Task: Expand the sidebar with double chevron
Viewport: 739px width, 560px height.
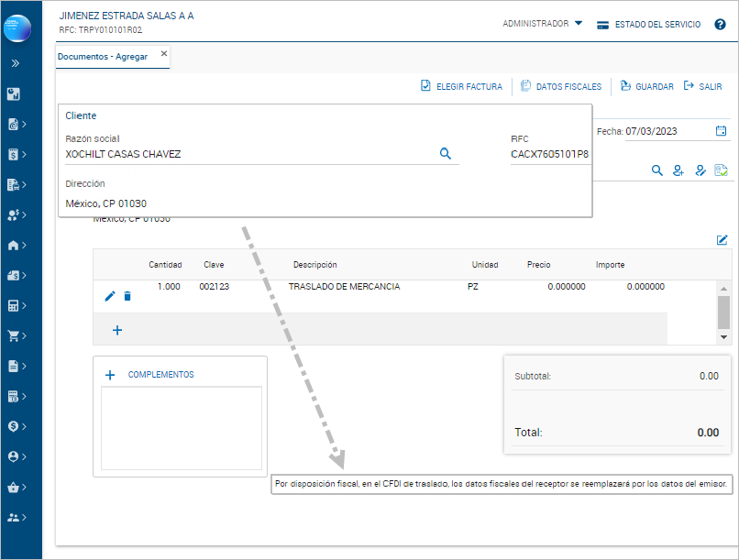Action: 16,63
